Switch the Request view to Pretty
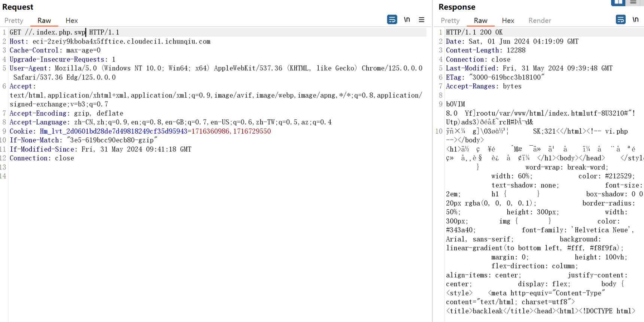The height and width of the screenshot is (322, 644). pyautogui.click(x=14, y=21)
